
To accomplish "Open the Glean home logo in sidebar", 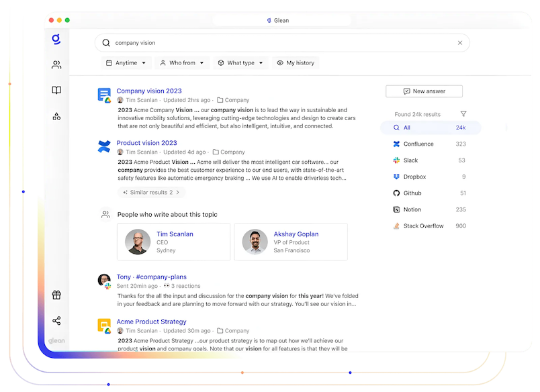I will point(56,39).
